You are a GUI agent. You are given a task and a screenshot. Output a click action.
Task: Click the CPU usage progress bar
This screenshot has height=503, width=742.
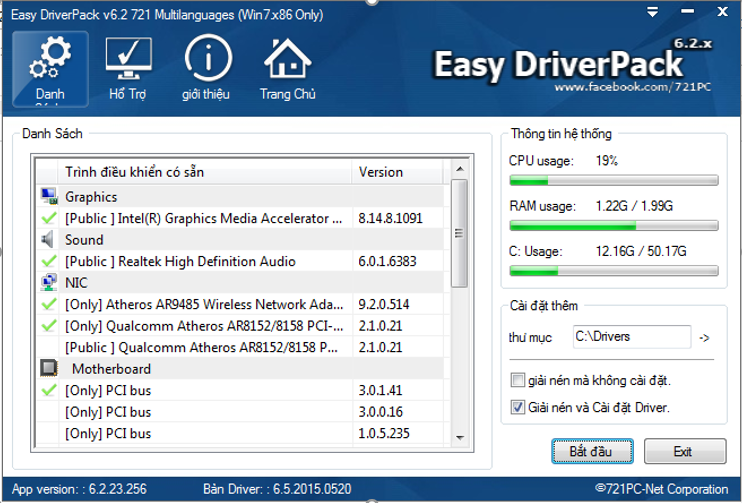click(614, 180)
